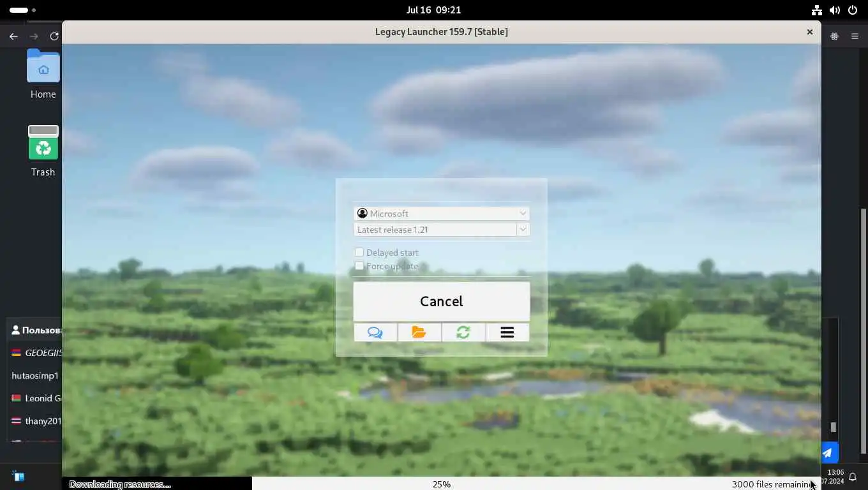Click the volume speaker icon in top bar

[835, 10]
